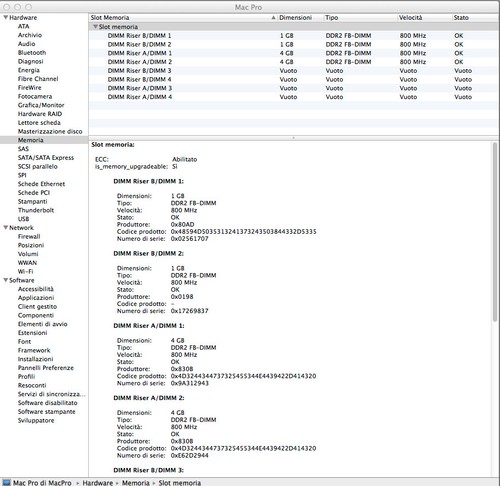Screen dimensions: 500x486
Task: Select Font under Software
Action: click(x=24, y=342)
